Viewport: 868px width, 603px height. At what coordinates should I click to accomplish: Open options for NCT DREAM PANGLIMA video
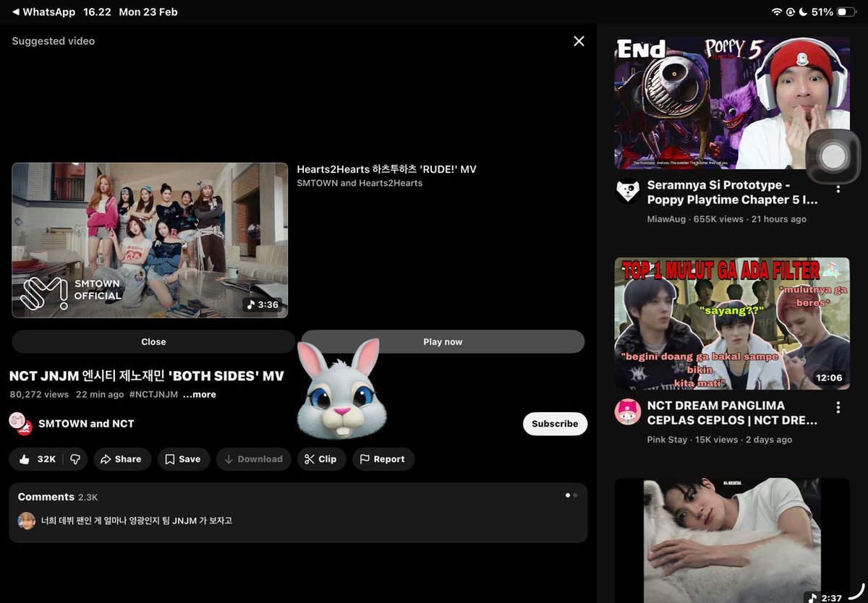[x=838, y=407]
